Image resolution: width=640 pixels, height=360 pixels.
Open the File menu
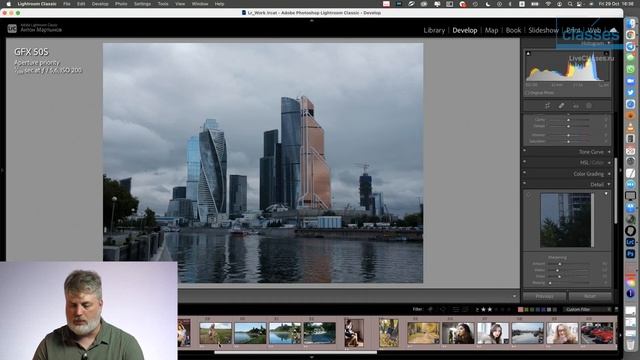pyautogui.click(x=67, y=4)
